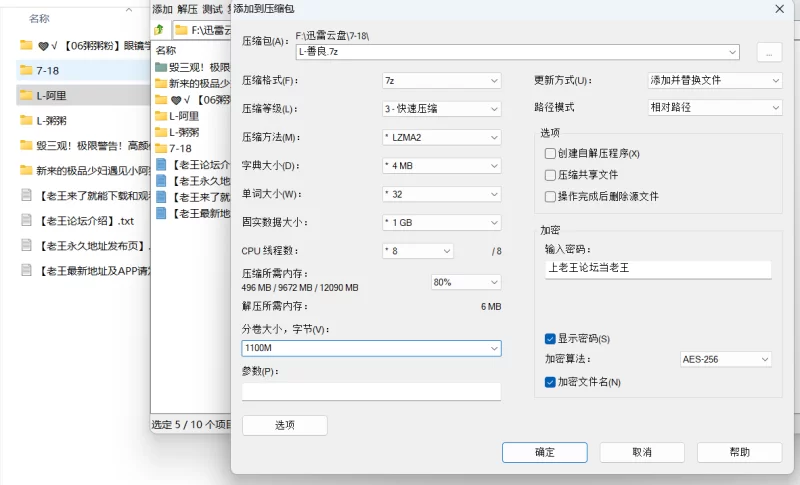The height and width of the screenshot is (485, 800).
Task: Click the 帮助 button
Action: [739, 452]
